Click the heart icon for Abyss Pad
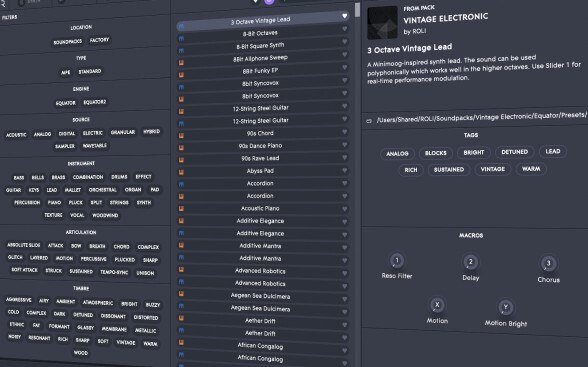The image size is (588, 367). click(x=344, y=170)
